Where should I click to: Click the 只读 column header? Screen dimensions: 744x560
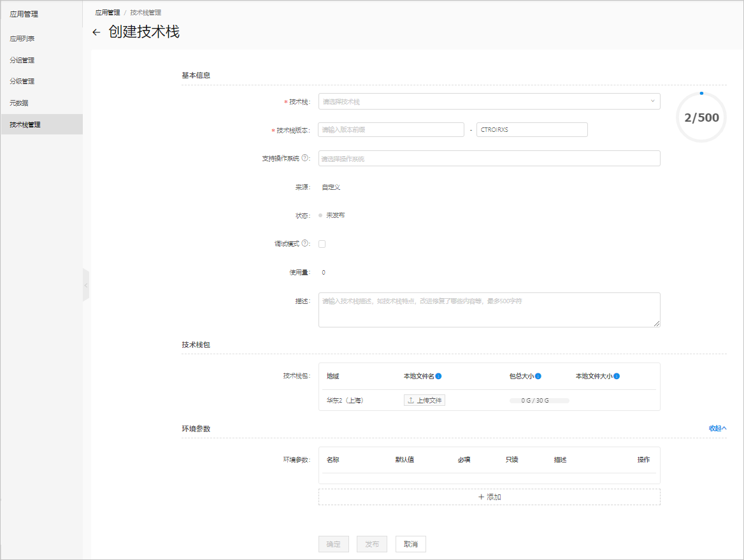point(511,460)
